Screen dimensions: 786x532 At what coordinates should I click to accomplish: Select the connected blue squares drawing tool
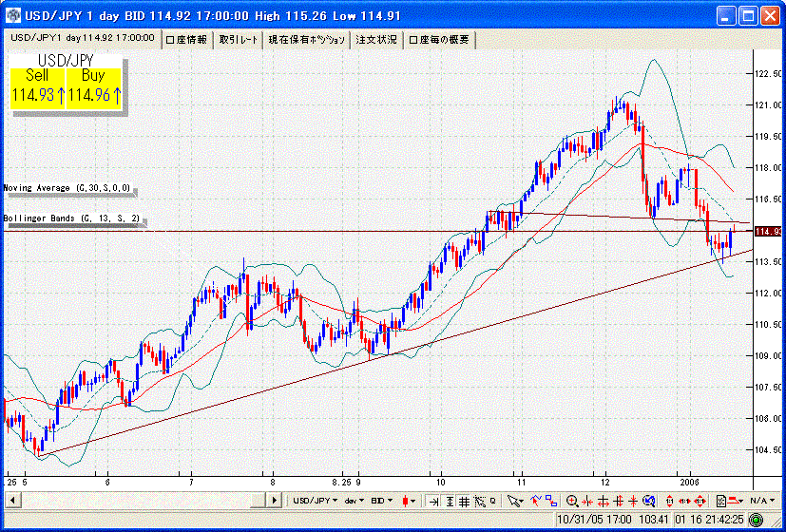(x=551, y=501)
